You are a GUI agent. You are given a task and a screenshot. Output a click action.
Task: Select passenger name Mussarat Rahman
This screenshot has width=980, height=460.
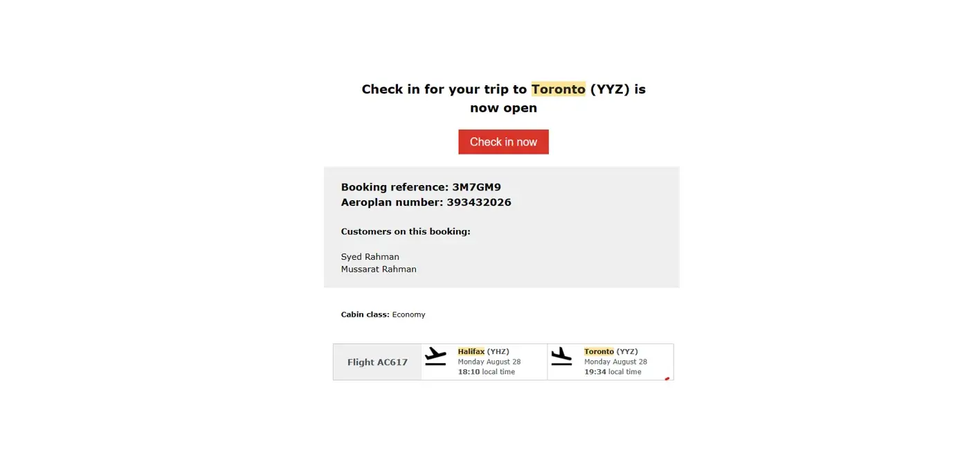pos(379,269)
